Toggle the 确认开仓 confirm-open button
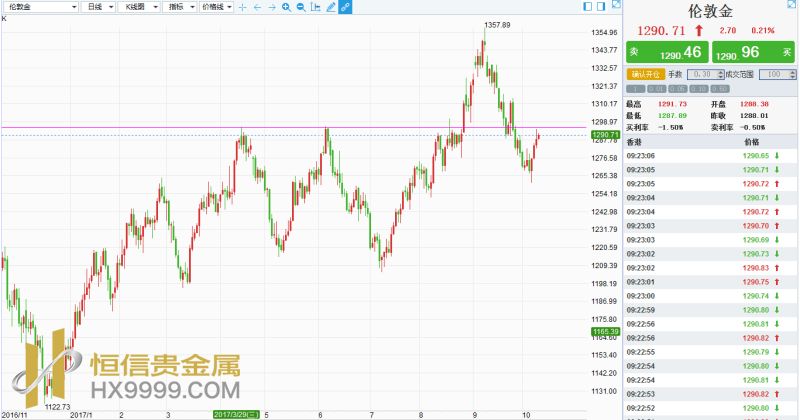The image size is (800, 420). coord(644,74)
